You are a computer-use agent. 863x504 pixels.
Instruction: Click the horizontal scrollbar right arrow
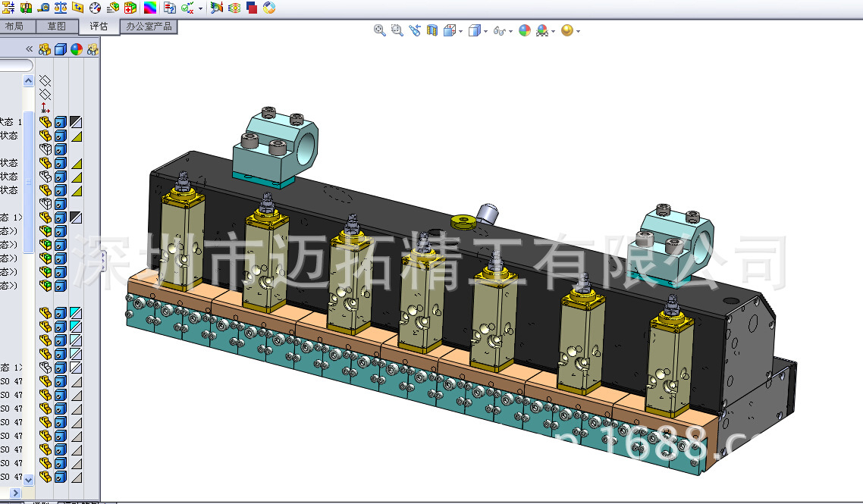15,493
